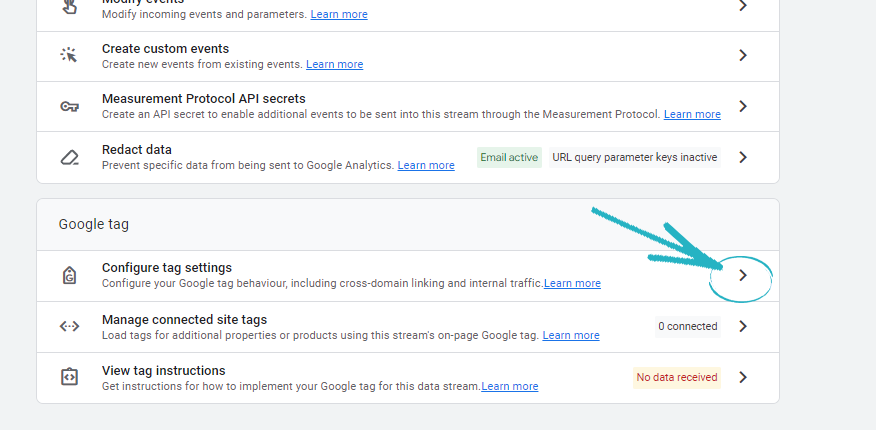Open View tag instructions chevron
The image size is (876, 430).
point(742,377)
